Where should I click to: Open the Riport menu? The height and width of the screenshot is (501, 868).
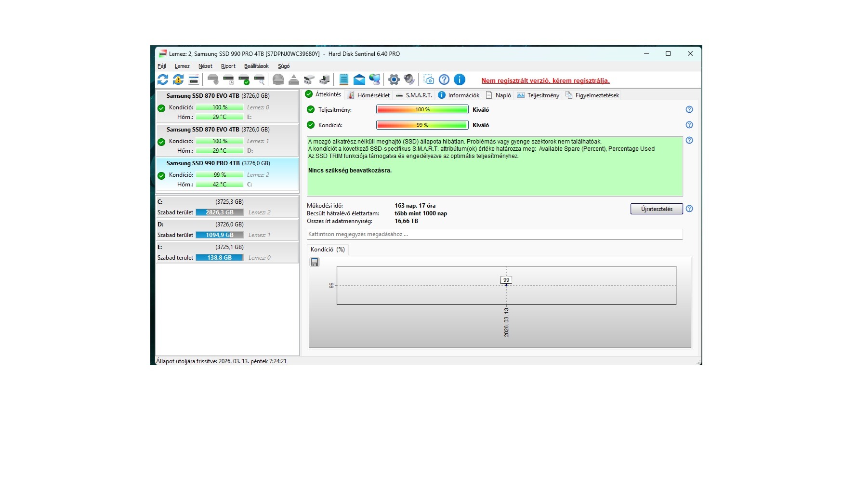[x=228, y=66]
